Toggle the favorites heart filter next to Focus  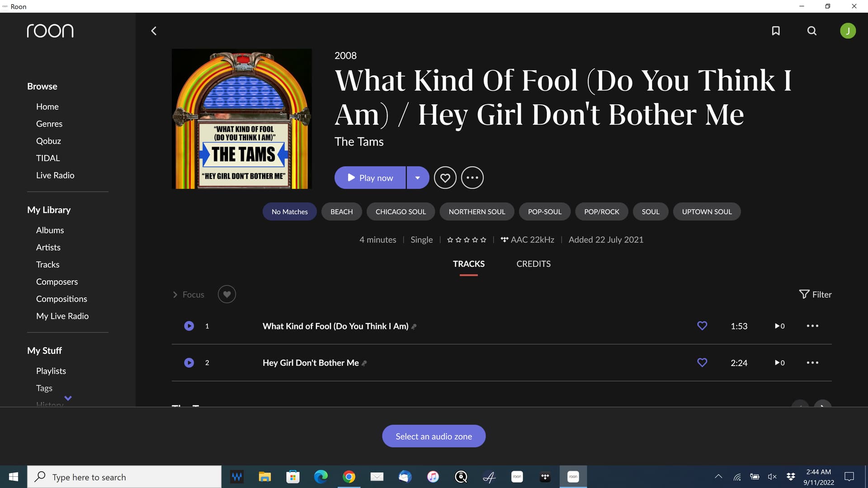226,294
